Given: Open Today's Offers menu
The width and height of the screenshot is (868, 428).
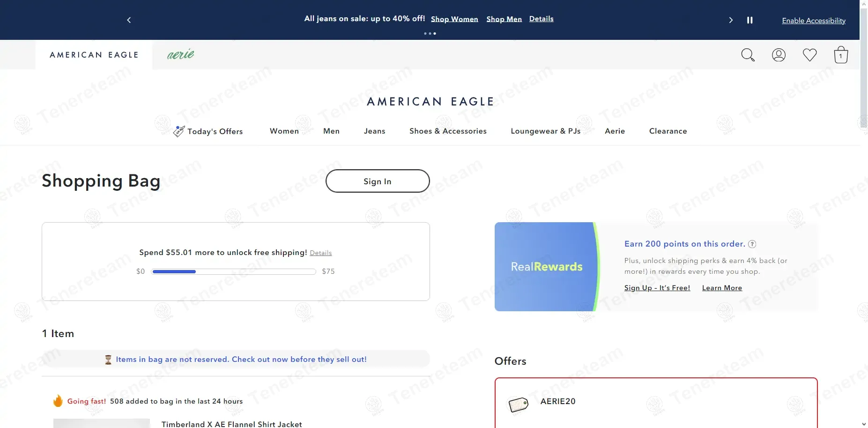Looking at the screenshot, I should tap(208, 131).
